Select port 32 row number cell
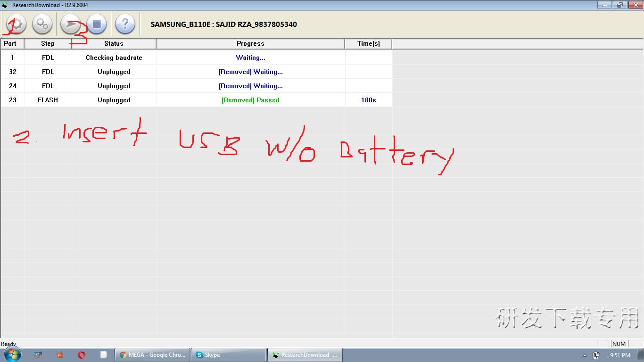644x362 pixels. pos(12,72)
